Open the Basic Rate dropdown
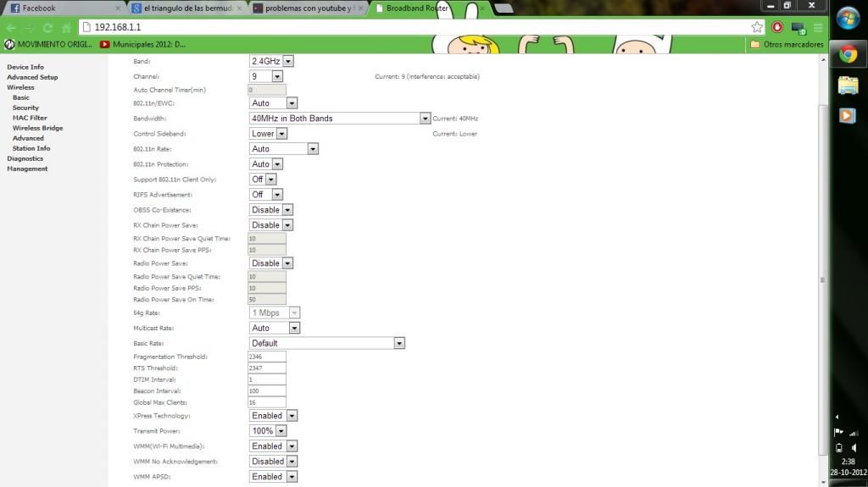The image size is (868, 487). click(x=326, y=343)
